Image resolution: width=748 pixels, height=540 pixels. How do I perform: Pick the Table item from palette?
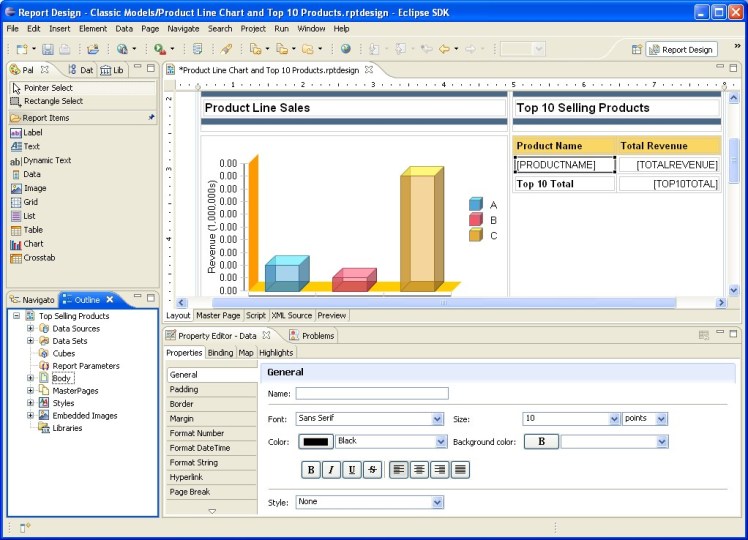[32, 230]
